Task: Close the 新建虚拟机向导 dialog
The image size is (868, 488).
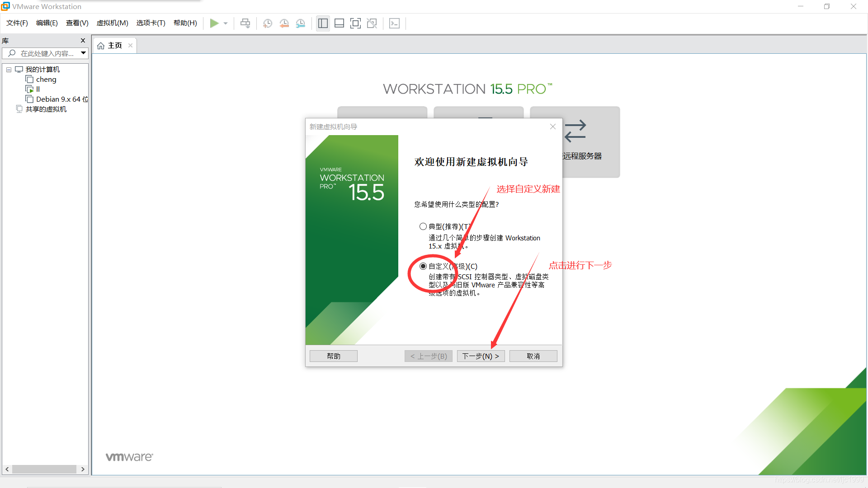Action: coord(553,127)
